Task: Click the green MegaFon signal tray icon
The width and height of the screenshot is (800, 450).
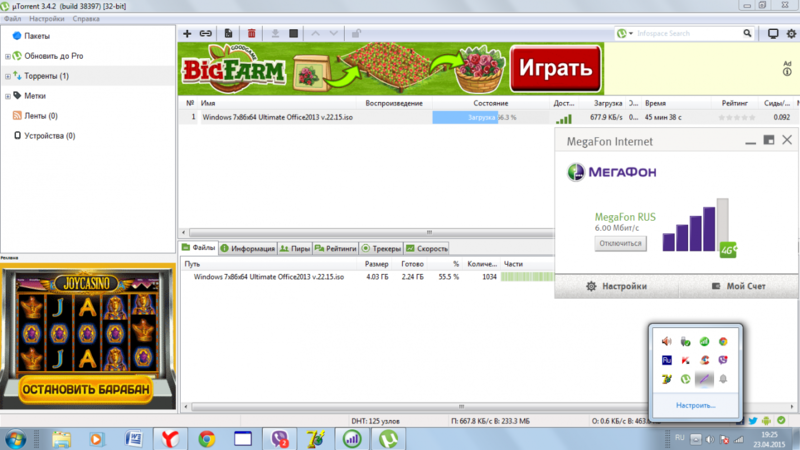Action: (704, 341)
